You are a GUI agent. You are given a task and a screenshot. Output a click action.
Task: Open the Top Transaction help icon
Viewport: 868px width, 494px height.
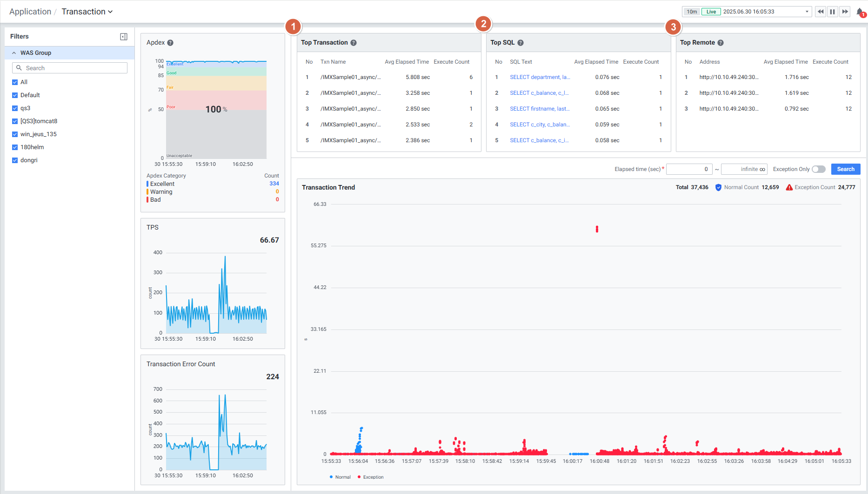(x=354, y=43)
